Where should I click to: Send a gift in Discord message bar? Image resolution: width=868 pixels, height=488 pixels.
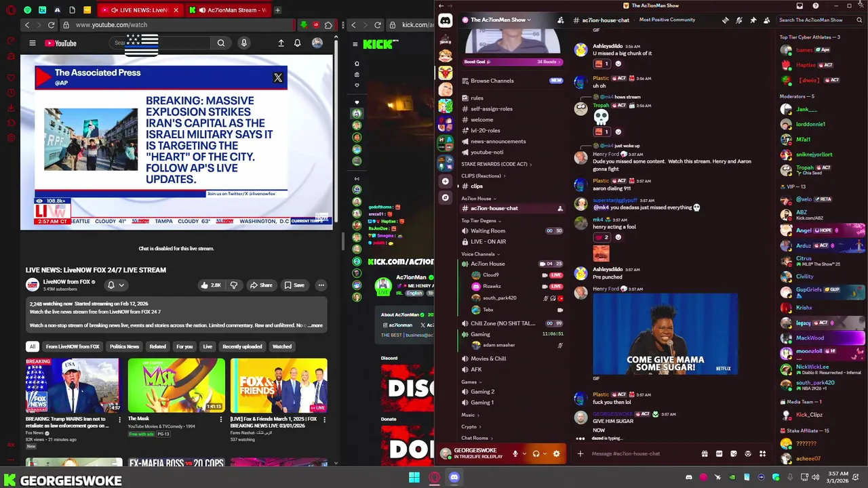[705, 453]
